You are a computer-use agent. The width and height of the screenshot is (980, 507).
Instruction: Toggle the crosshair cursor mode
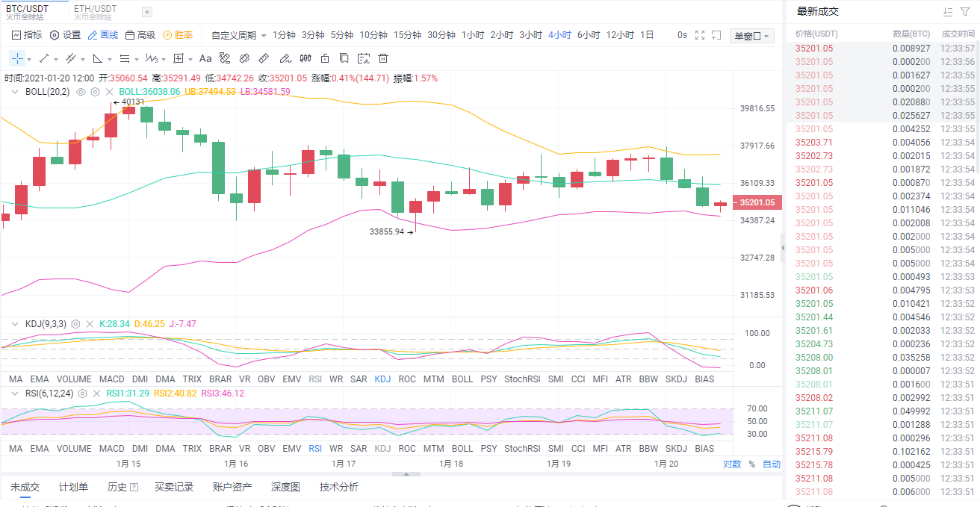(x=16, y=58)
